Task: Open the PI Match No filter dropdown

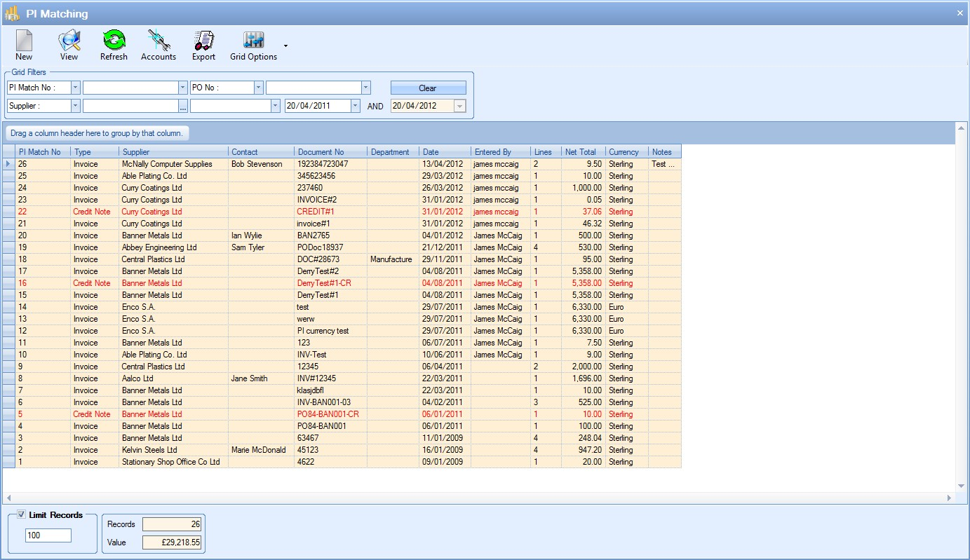Action: click(76, 88)
